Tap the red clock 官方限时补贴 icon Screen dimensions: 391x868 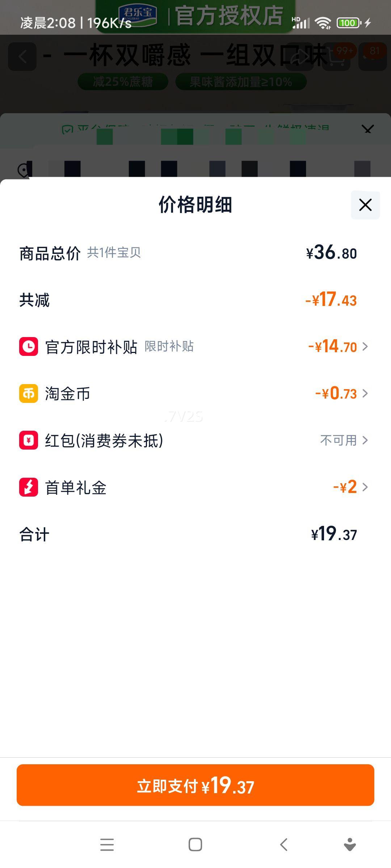click(29, 346)
